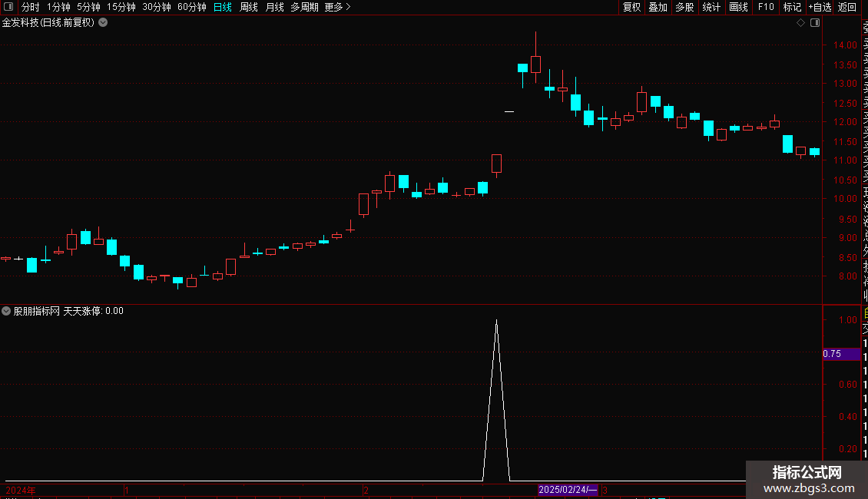The width and height of the screenshot is (868, 499).
Task: Expand the 更多 periods menu
Action: point(338,7)
